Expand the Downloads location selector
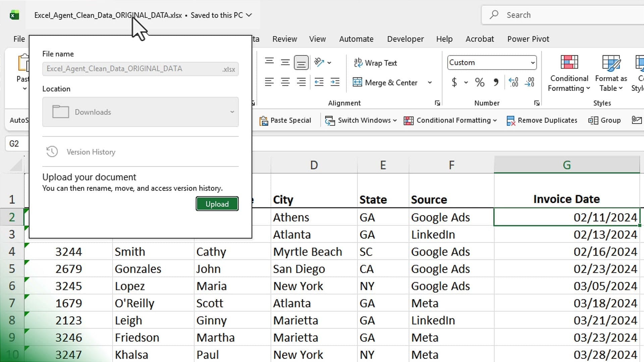The image size is (644, 362). click(233, 112)
